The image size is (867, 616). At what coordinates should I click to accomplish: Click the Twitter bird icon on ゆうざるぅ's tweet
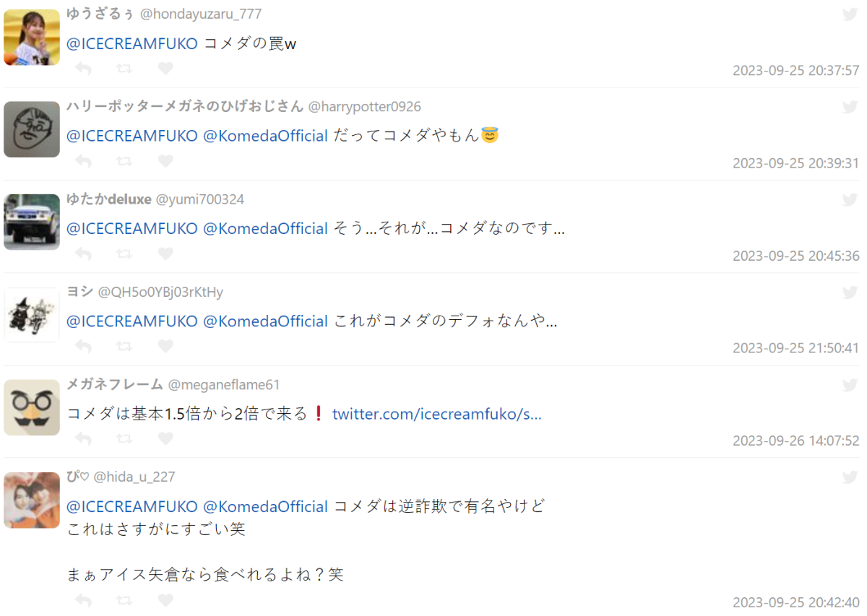point(850,14)
